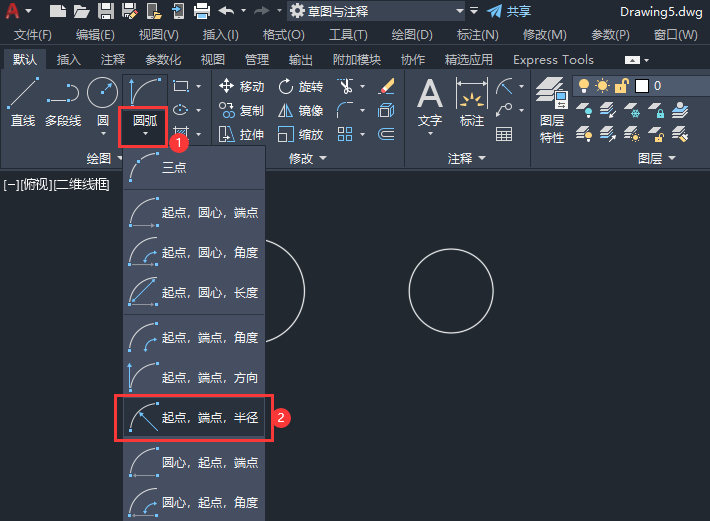This screenshot has width=710, height=521.
Task: Toggle layer on/off lightbulb icon
Action: point(584,86)
